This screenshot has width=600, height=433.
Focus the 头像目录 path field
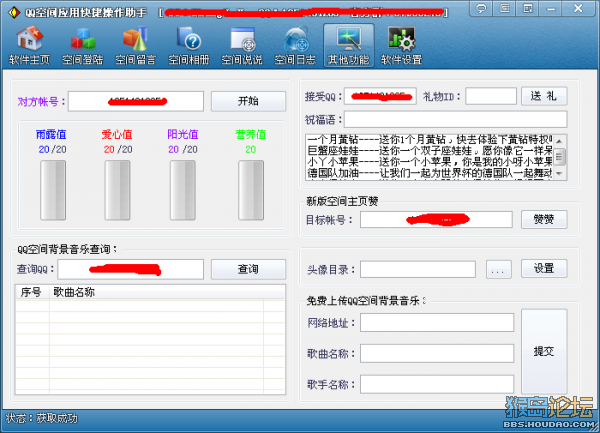418,270
